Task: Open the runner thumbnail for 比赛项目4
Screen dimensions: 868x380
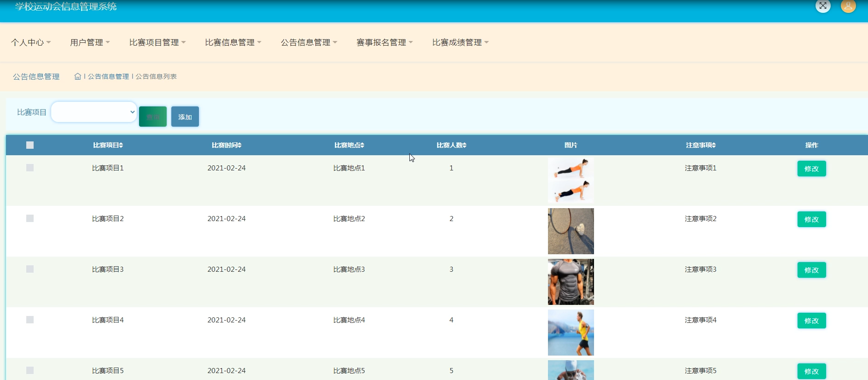Action: click(571, 333)
